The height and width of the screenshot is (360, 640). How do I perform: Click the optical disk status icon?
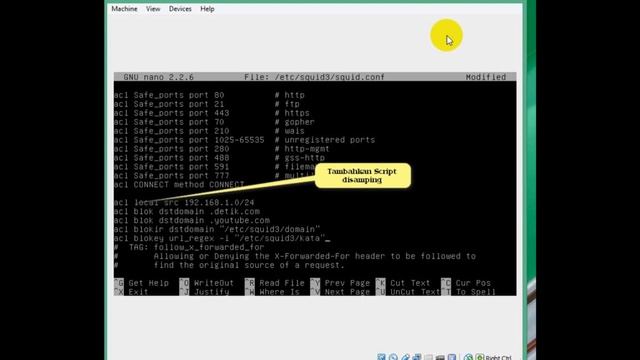(x=393, y=357)
